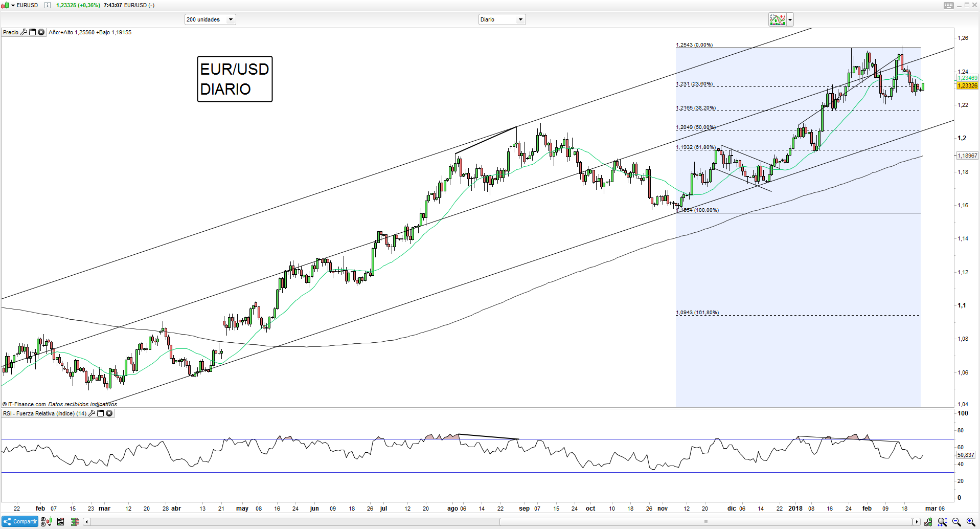This screenshot has height=529, width=980.
Task: Open the RSI indicator wrench settings
Action: click(x=92, y=413)
